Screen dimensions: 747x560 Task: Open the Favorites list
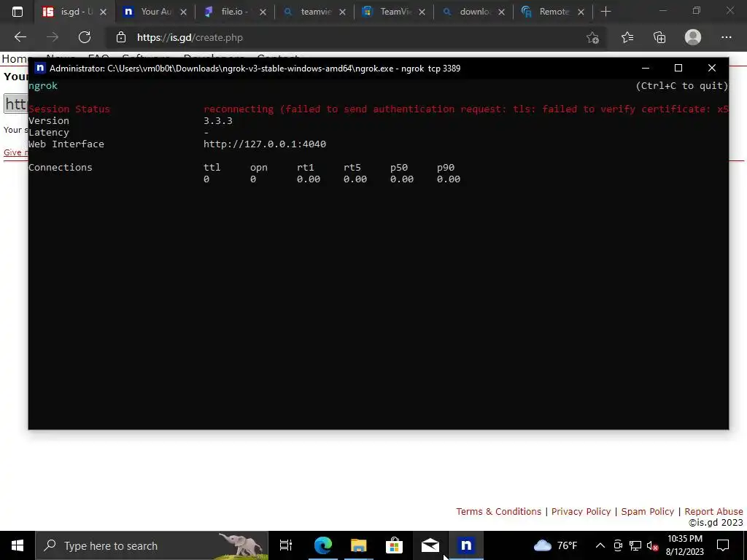pos(627,37)
